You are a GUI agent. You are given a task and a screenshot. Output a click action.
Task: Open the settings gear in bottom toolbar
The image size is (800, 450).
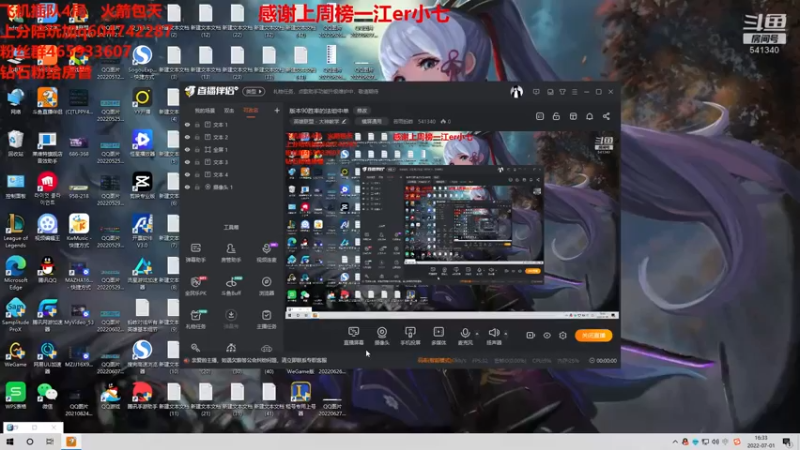[x=563, y=335]
